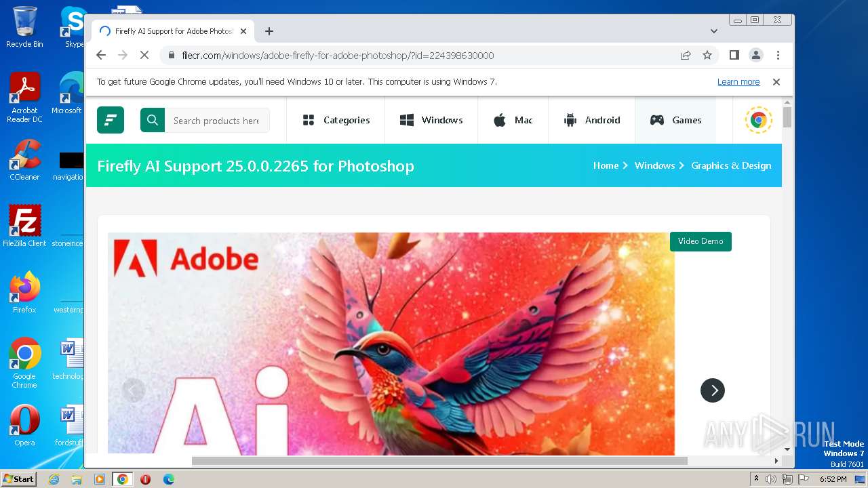
Task: Click the Video Demo button
Action: (x=701, y=241)
